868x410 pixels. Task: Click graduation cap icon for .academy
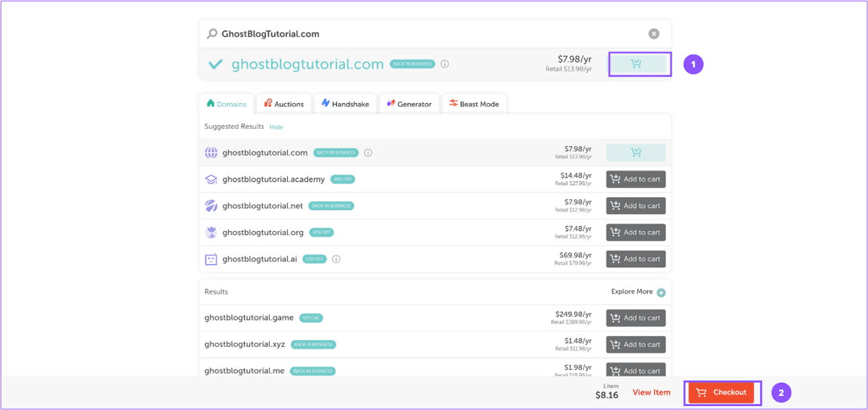click(x=211, y=179)
